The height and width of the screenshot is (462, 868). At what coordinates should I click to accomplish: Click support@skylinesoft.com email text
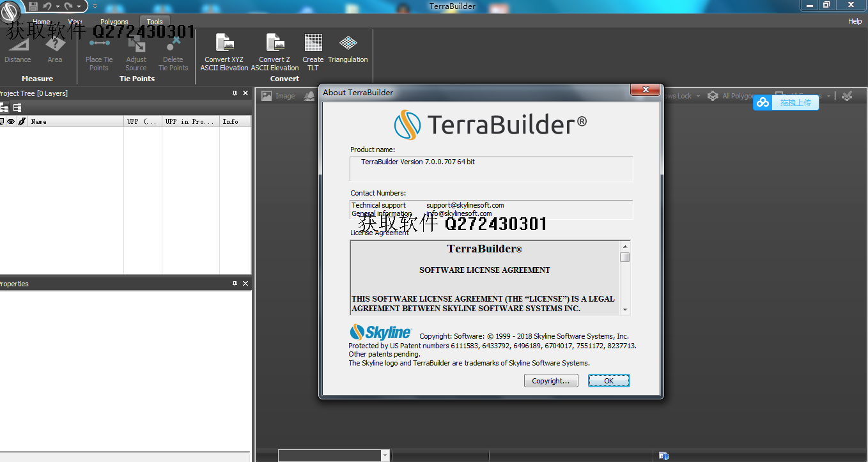click(x=465, y=205)
